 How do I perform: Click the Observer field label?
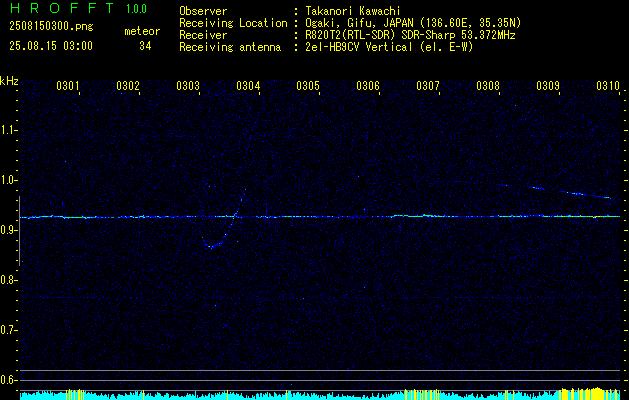click(x=203, y=11)
